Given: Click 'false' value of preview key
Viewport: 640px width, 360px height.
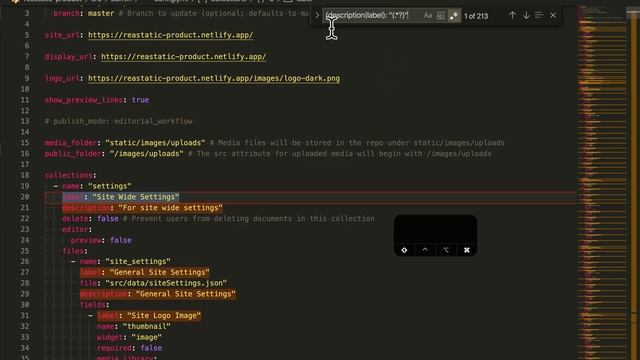Looking at the screenshot, I should (121, 240).
